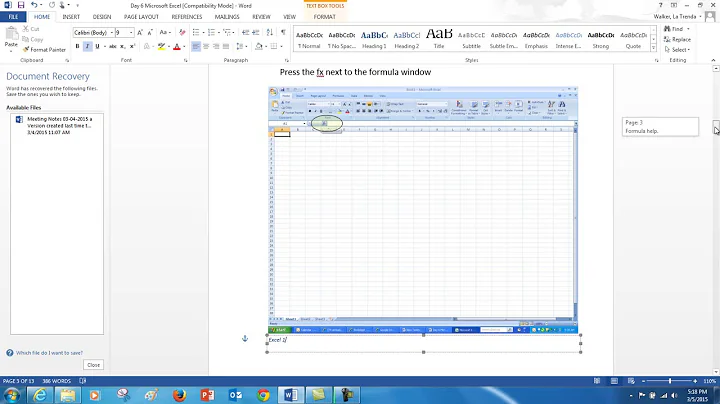Open the font color dropdown arrow
Image resolution: width=720 pixels, height=404 pixels.
point(184,46)
